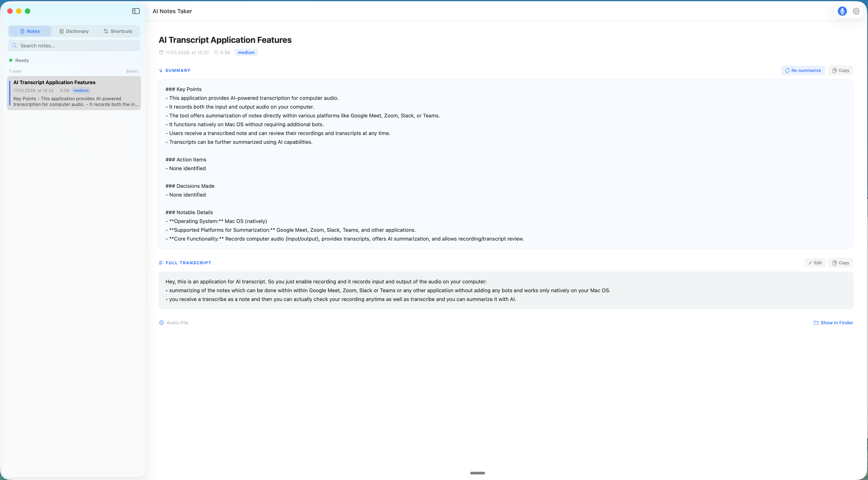Screen dimensions: 868x480
Task: Open the settings gear icon
Action: coord(856,11)
